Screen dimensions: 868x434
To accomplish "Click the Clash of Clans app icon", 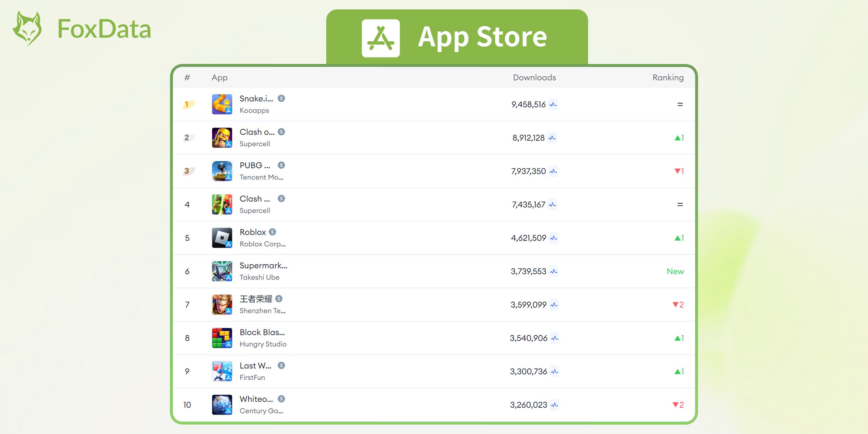I will 221,137.
